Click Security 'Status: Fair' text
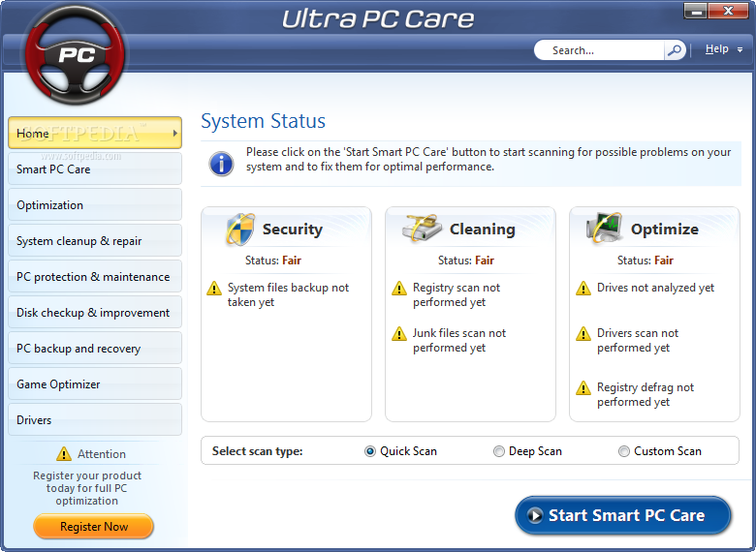 tap(273, 261)
